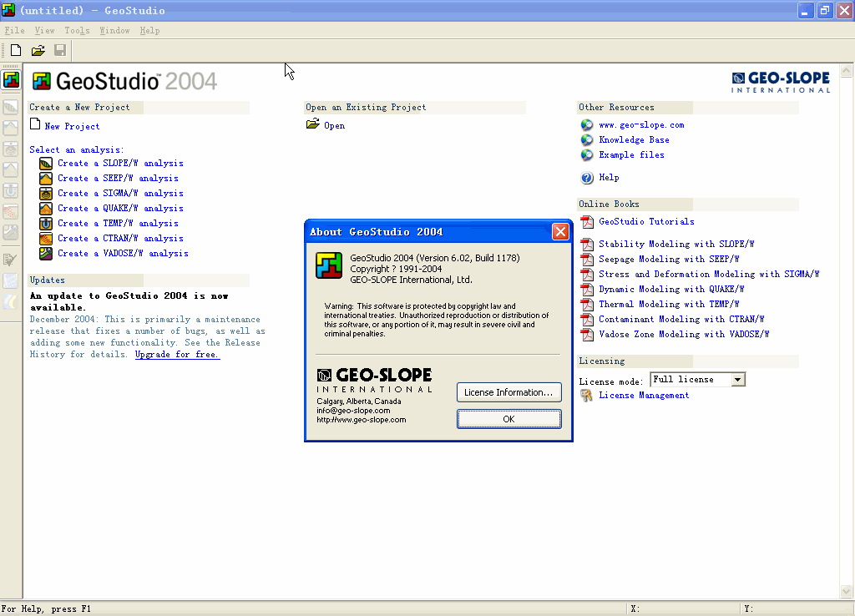Viewport: 855px width, 616px height.
Task: Click the New Project link
Action: (72, 127)
